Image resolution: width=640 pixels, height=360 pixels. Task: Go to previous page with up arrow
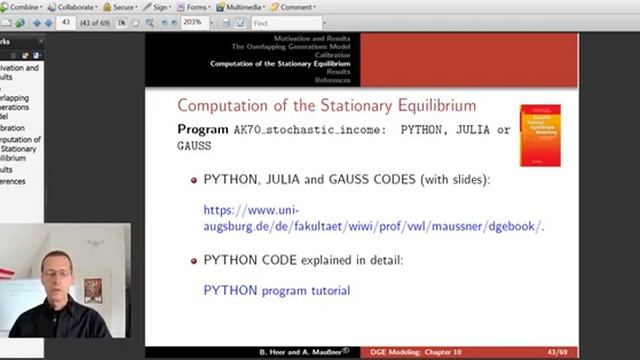click(x=37, y=23)
